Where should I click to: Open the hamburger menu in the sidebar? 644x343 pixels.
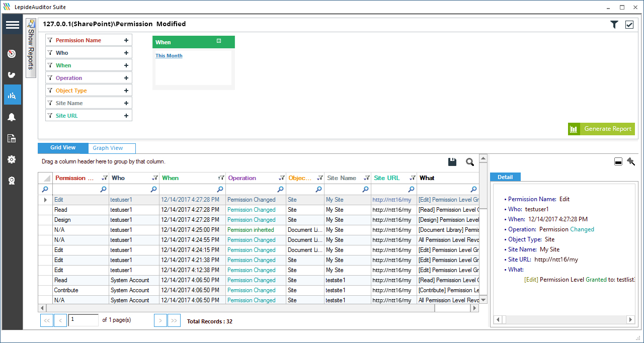tap(12, 25)
